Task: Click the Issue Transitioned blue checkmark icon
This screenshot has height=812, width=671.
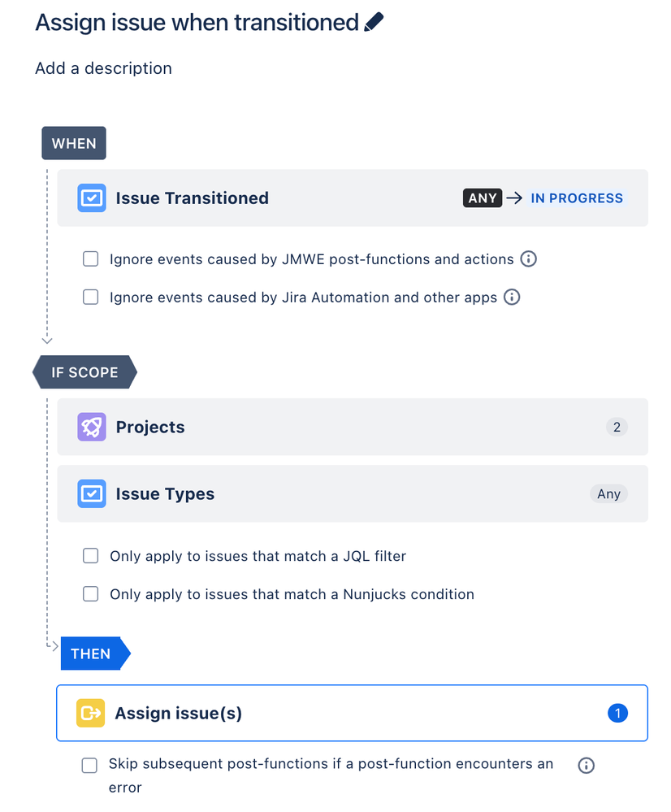Action: (x=92, y=198)
